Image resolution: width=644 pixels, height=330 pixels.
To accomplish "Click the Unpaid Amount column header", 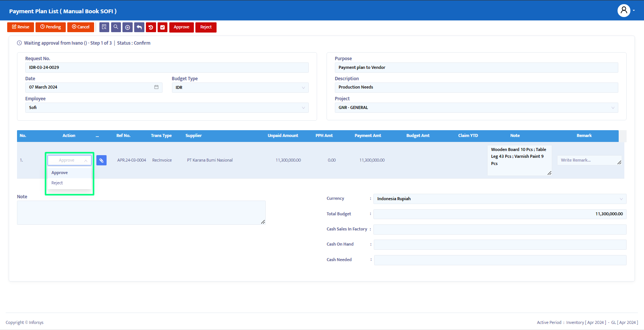I will tap(283, 135).
